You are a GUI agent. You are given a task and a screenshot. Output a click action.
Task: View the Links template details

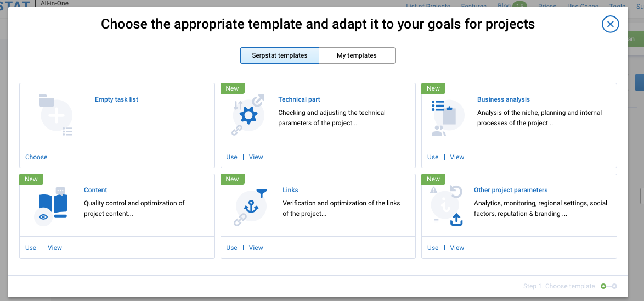[x=256, y=248]
